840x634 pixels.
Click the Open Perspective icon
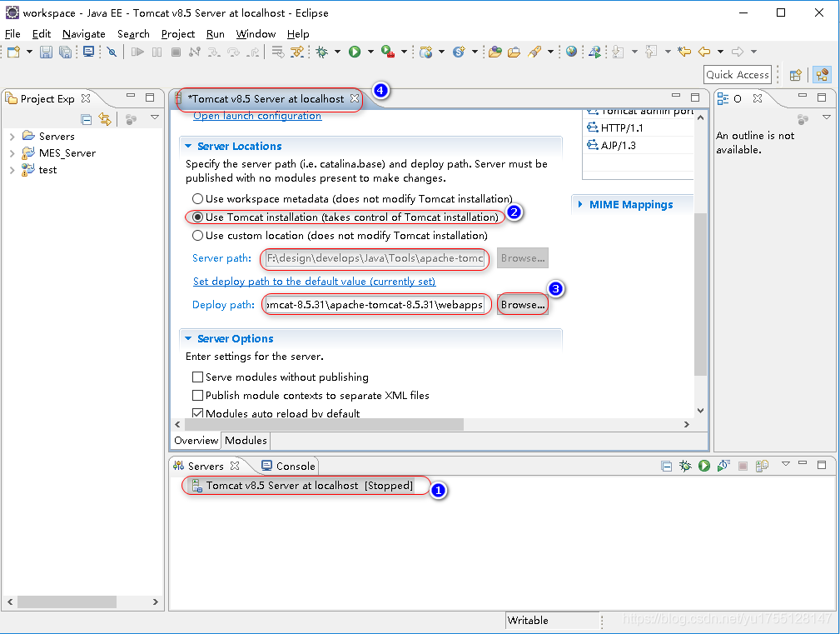point(795,75)
